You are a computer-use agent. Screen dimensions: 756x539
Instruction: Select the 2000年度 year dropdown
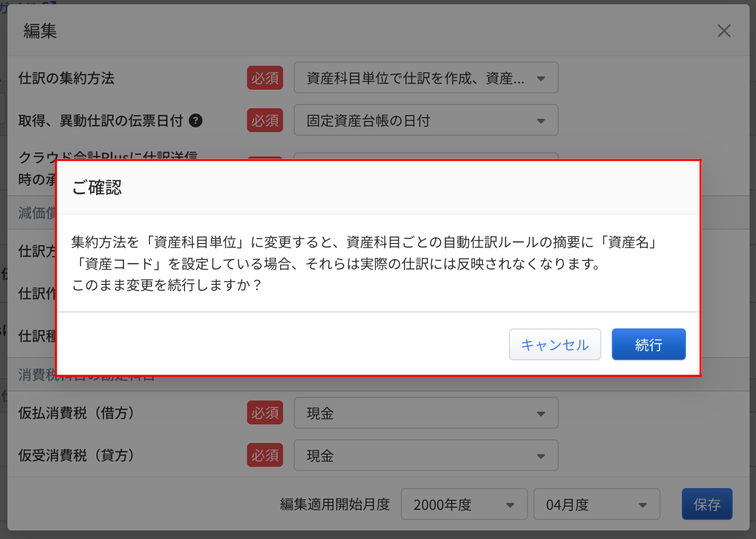464,504
